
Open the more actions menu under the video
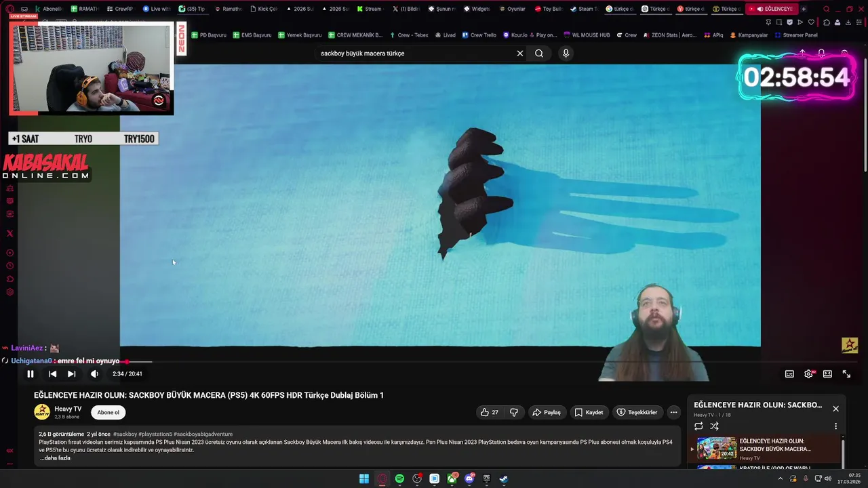tap(673, 412)
